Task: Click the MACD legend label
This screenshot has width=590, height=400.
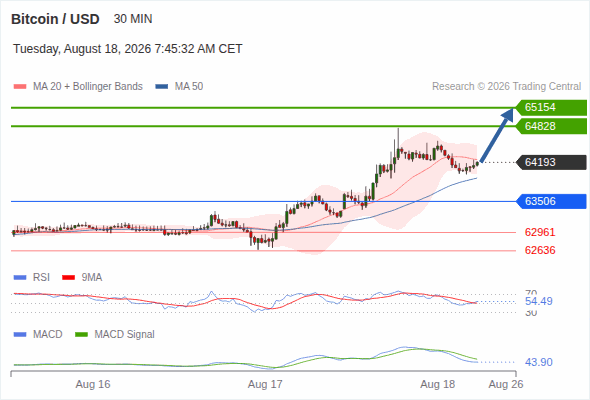Action: pyautogui.click(x=48, y=335)
